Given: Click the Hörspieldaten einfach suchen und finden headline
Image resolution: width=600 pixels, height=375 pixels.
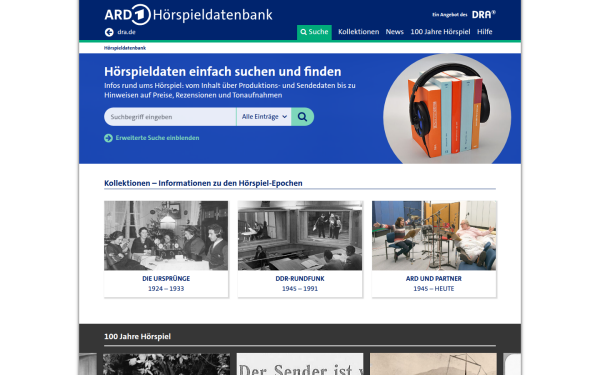Looking at the screenshot, I should click(x=223, y=72).
